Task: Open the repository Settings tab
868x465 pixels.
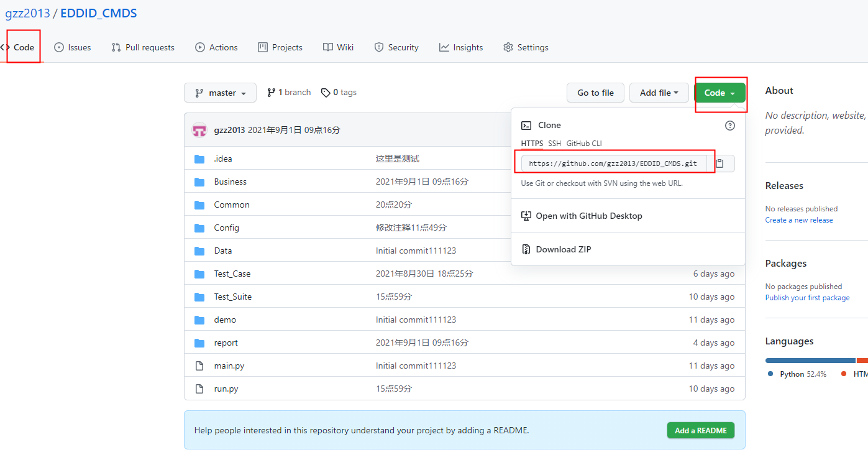Action: pos(526,47)
